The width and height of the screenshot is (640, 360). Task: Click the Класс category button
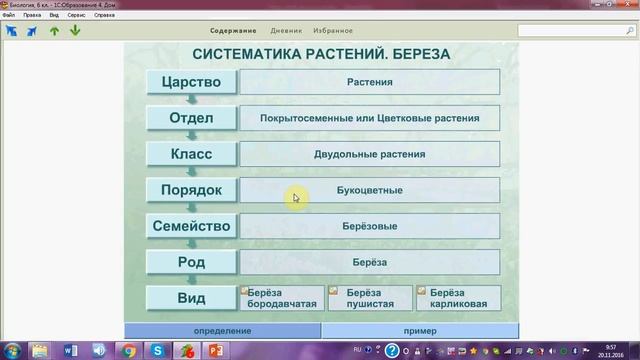(191, 154)
